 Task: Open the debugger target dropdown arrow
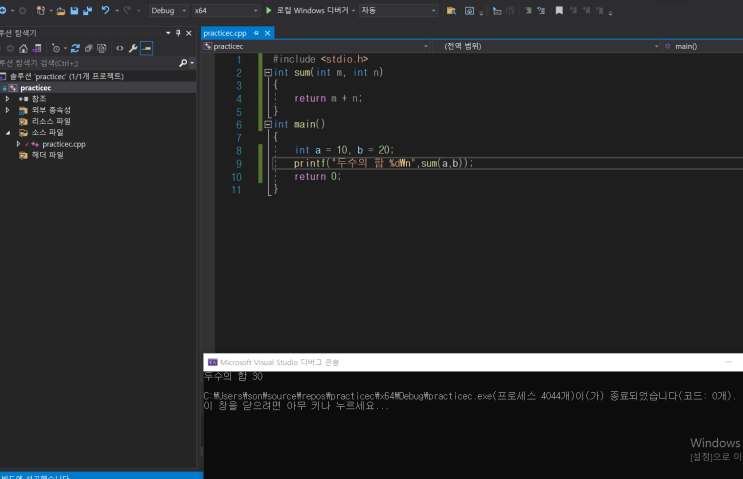353,10
